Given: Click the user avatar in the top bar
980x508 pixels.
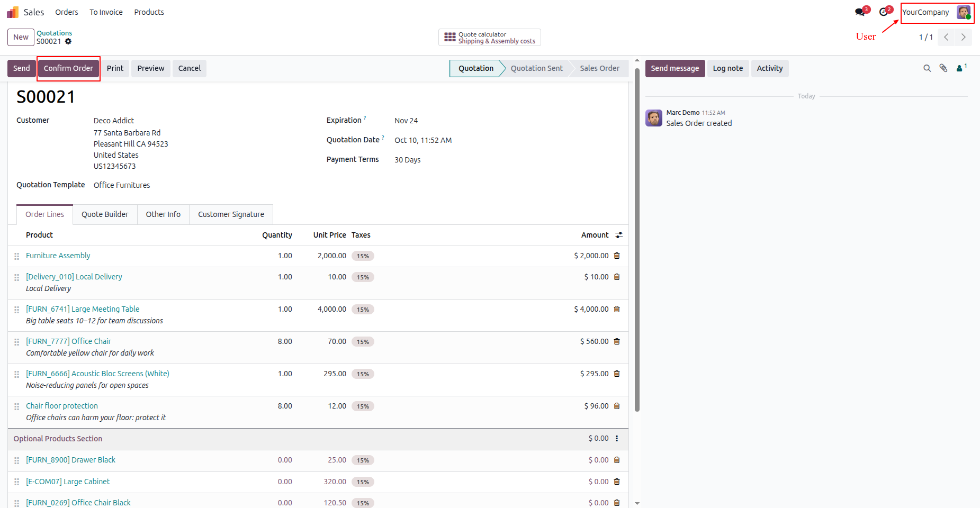Looking at the screenshot, I should coord(963,12).
